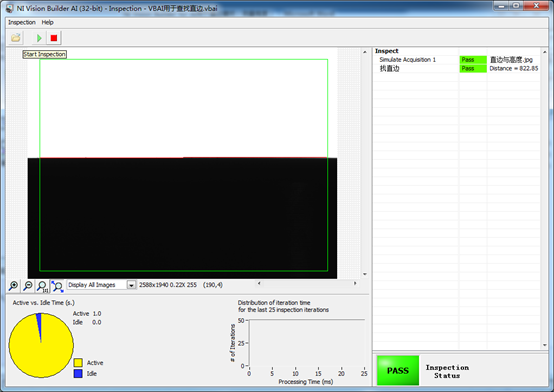Expand the Display All Images dropdown arrow
Image resolution: width=554 pixels, height=392 pixels.
click(x=131, y=285)
